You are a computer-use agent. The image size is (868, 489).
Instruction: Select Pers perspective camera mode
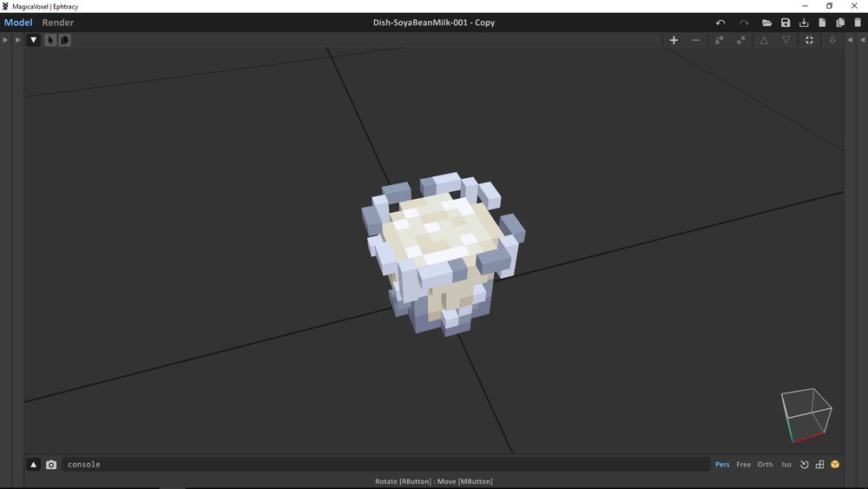point(722,465)
